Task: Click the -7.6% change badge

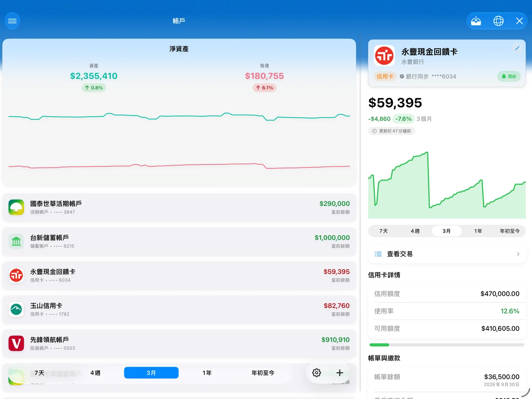Action: [x=404, y=119]
